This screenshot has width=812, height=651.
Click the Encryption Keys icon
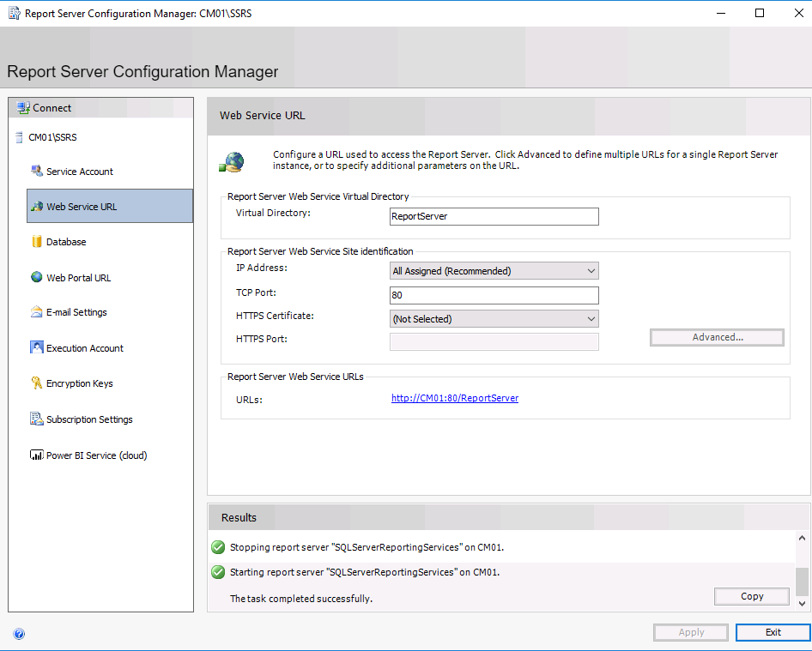tap(36, 383)
